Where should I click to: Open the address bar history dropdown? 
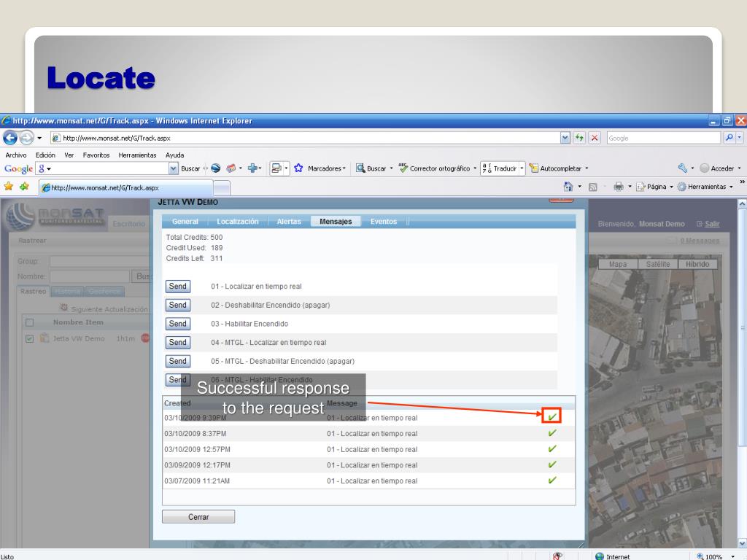pyautogui.click(x=565, y=138)
